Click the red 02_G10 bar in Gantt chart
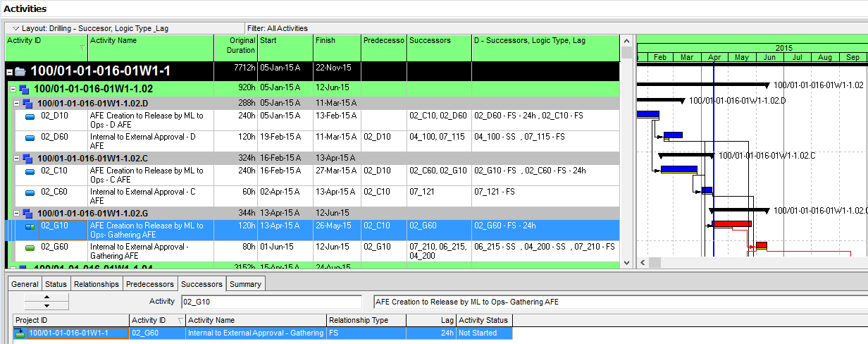 tap(731, 224)
